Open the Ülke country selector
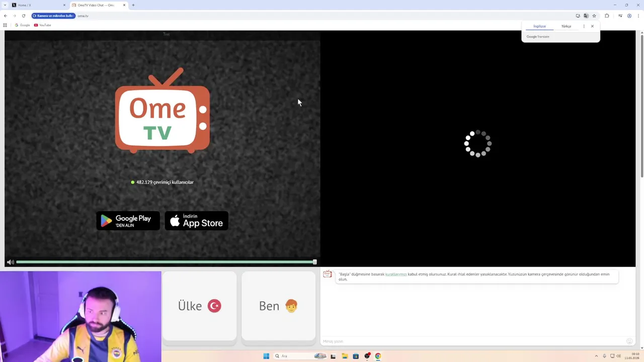The width and height of the screenshot is (644, 362). [x=199, y=306]
